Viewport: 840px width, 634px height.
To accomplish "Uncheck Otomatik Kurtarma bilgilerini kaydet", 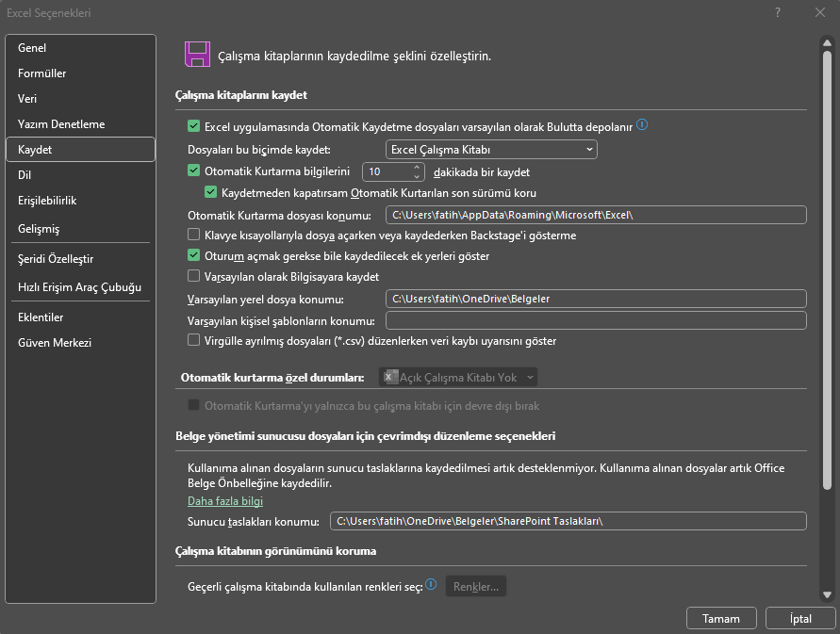I will 193,171.
